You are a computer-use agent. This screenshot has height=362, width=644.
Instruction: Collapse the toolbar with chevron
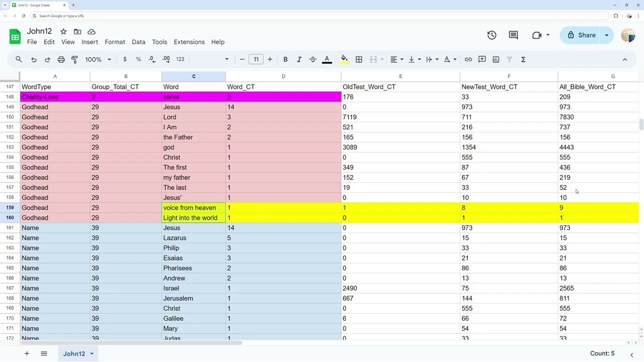pos(625,59)
